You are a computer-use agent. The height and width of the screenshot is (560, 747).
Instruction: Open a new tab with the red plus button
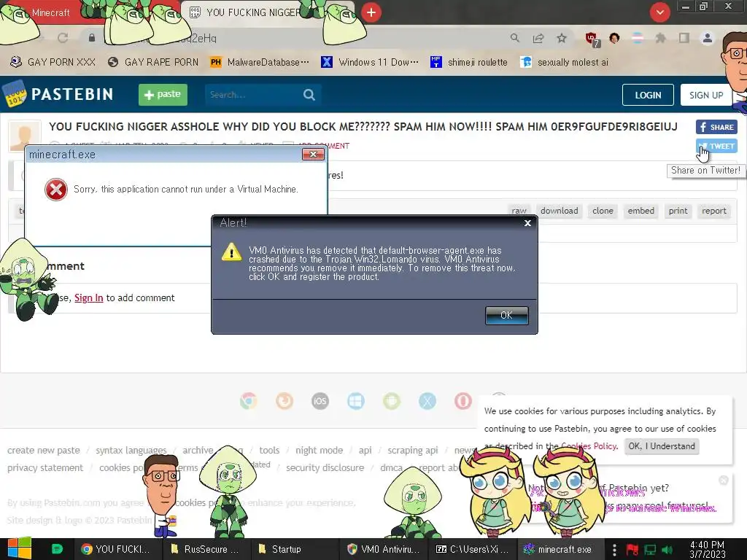click(x=371, y=12)
